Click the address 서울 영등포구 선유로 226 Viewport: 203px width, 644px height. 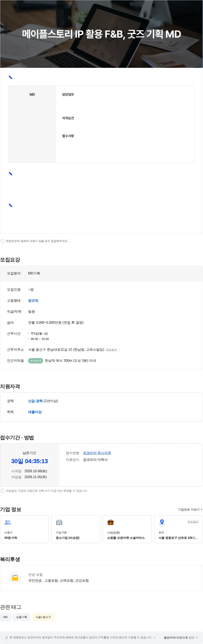(x=178, y=538)
